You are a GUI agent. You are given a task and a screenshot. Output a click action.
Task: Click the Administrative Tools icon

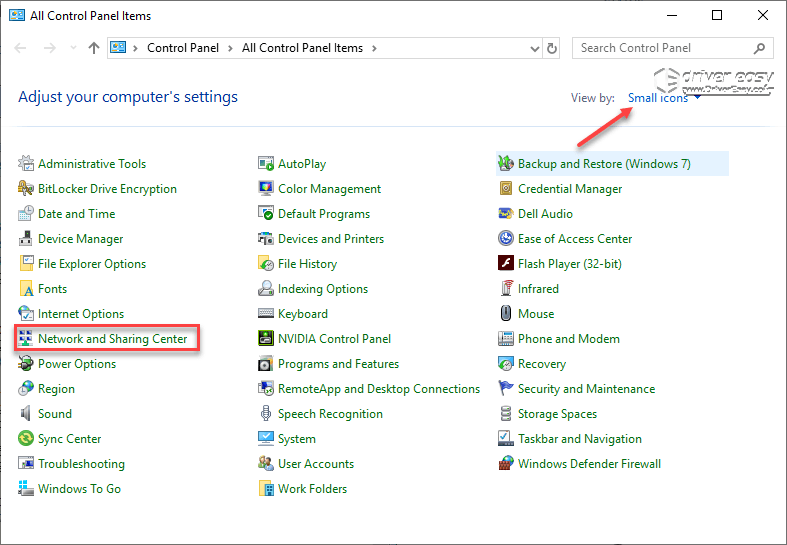[x=26, y=163]
